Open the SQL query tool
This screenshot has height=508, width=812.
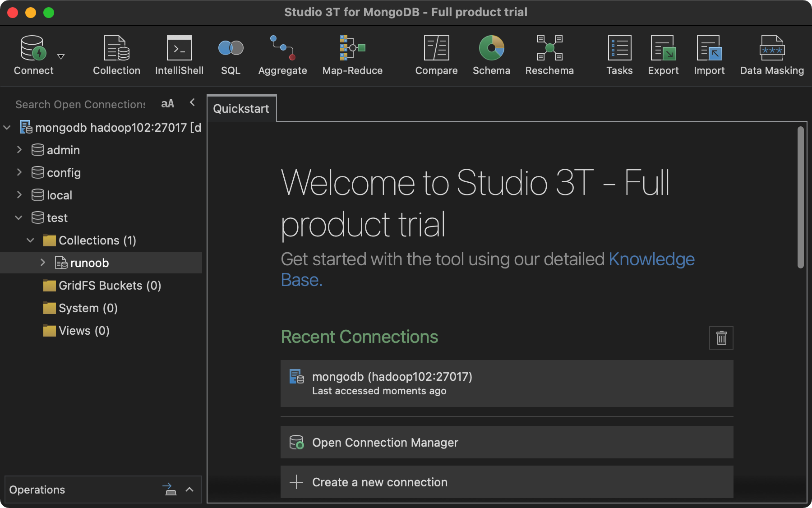pyautogui.click(x=231, y=55)
